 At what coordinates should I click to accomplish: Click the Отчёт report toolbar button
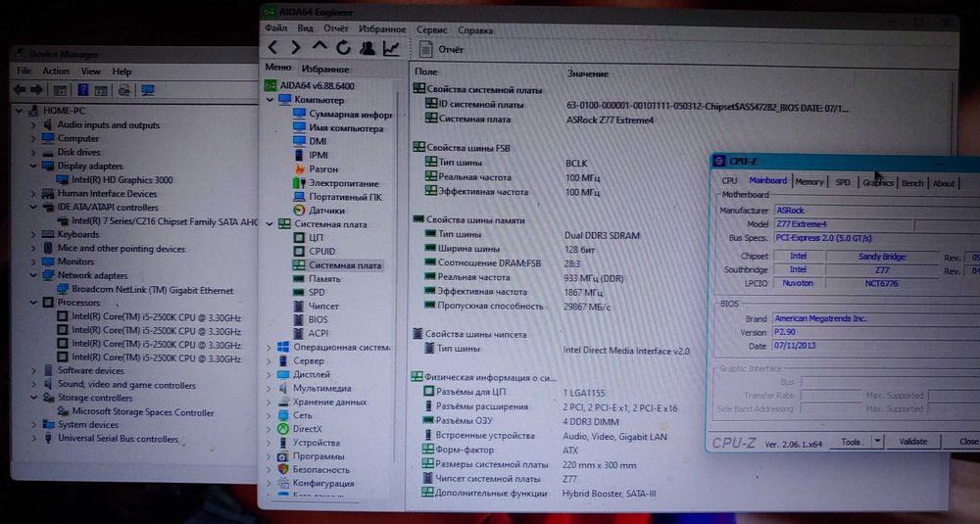tap(441, 49)
